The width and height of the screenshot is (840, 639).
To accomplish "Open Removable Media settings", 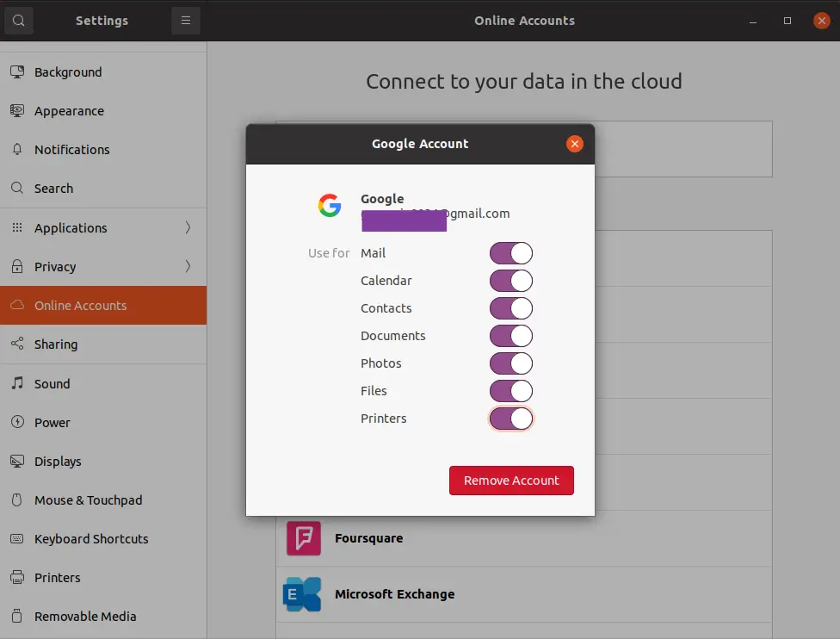I will [103, 617].
